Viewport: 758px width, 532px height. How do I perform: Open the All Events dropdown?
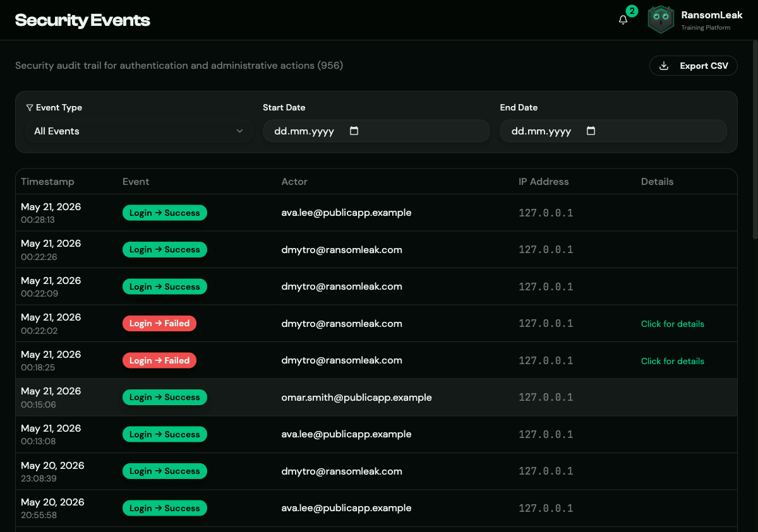coord(139,131)
